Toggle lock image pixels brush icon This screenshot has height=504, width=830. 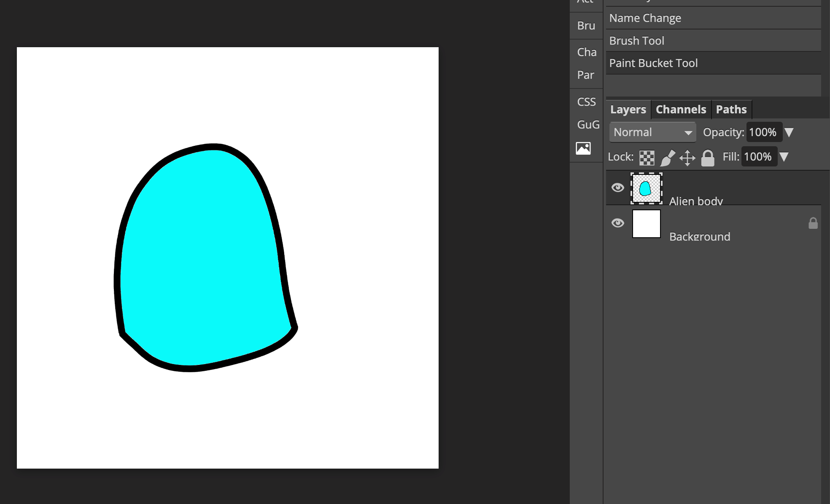click(x=667, y=158)
